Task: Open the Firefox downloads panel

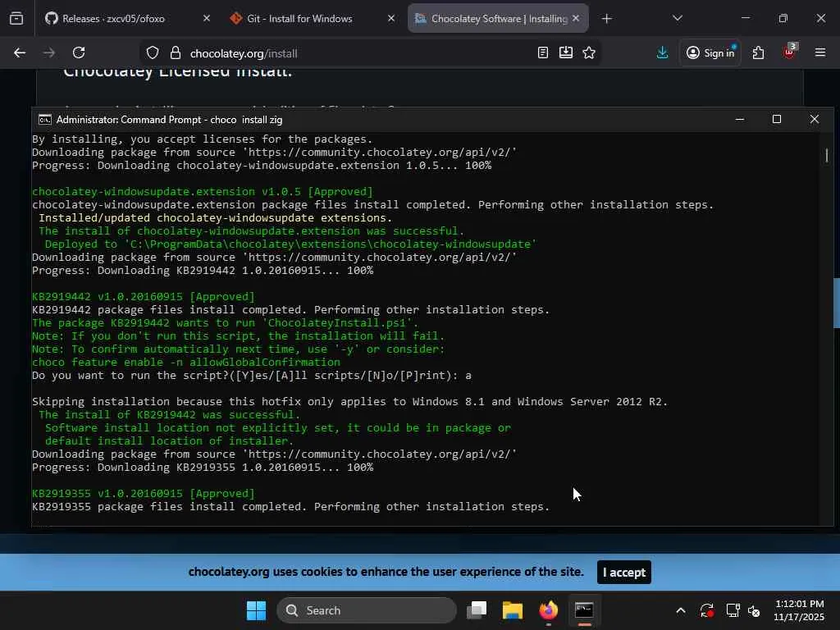Action: 662,53
